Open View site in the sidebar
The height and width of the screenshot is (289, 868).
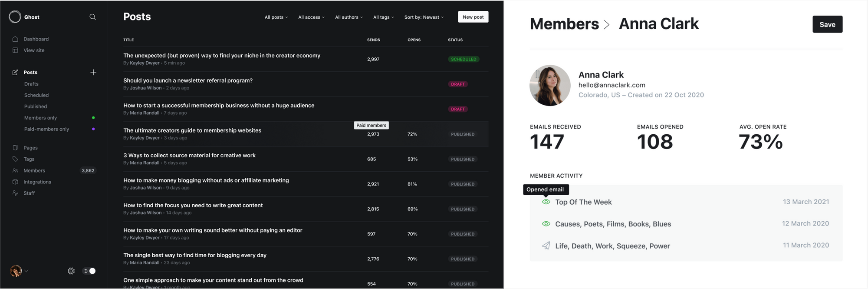(34, 50)
